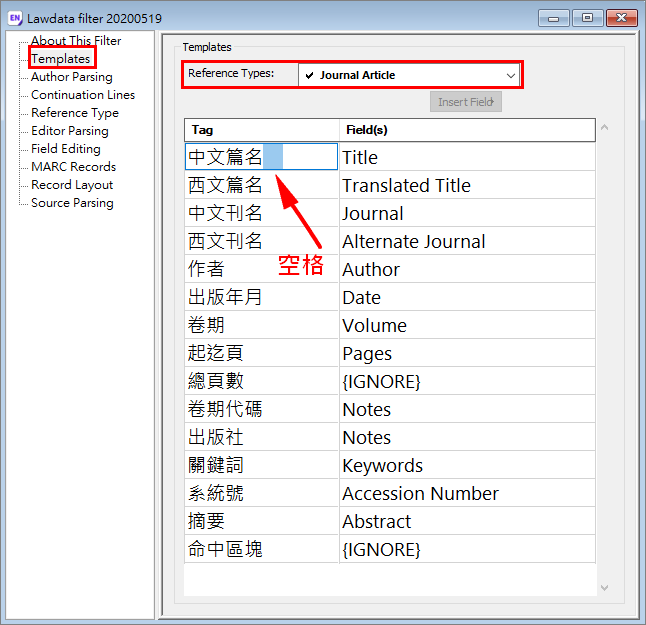Click the Volume field cell
Screen dimensions: 646x625
click(467, 325)
